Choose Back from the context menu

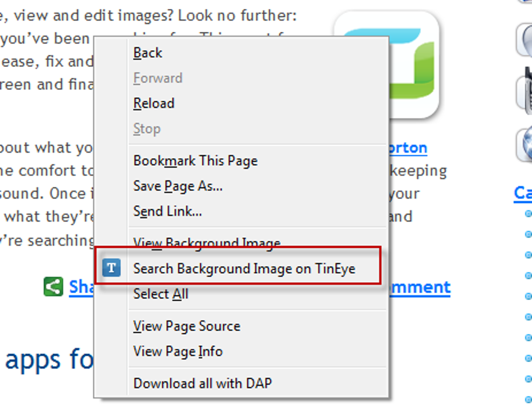148,53
